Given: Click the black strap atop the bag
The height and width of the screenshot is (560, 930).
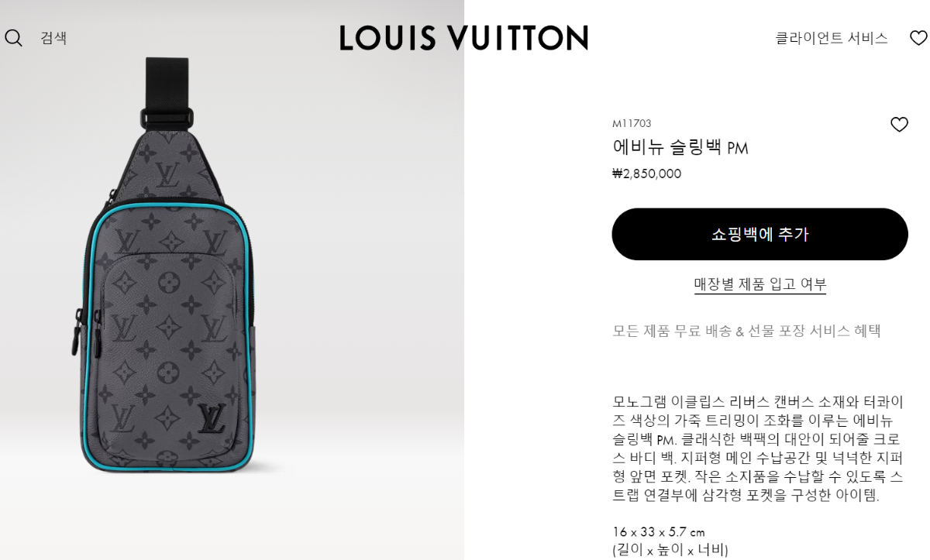Looking at the screenshot, I should pyautogui.click(x=167, y=93).
